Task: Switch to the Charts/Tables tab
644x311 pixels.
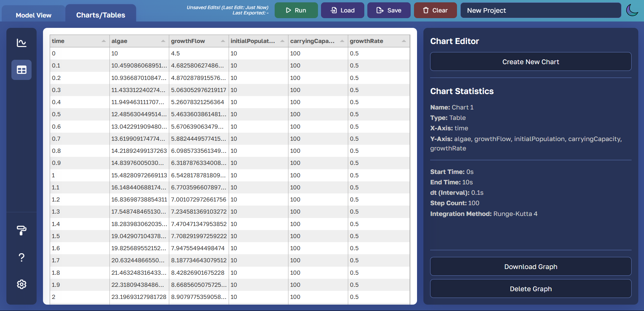Action: pyautogui.click(x=101, y=15)
